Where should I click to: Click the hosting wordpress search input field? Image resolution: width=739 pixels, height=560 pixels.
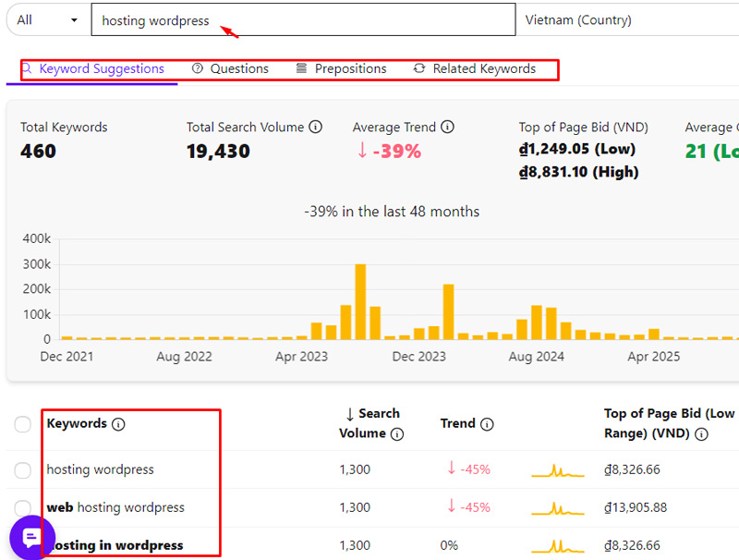(303, 20)
